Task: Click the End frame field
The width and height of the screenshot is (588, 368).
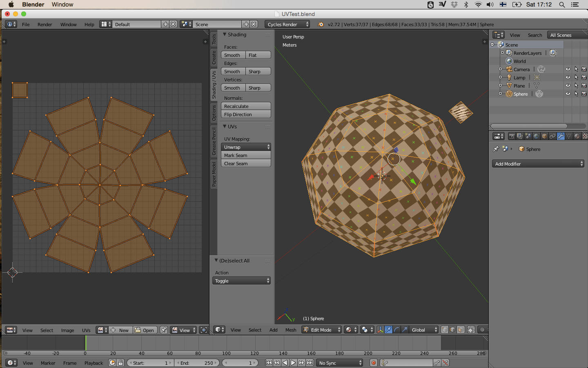Action: click(x=197, y=363)
